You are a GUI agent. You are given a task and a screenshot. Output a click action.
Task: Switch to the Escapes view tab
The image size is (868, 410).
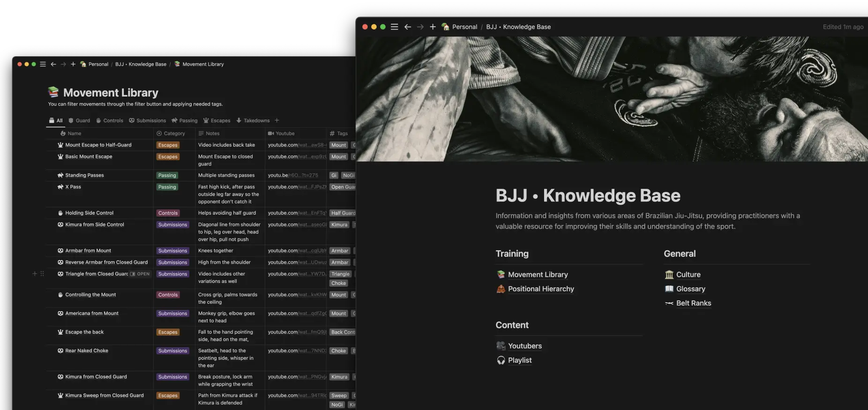click(217, 120)
